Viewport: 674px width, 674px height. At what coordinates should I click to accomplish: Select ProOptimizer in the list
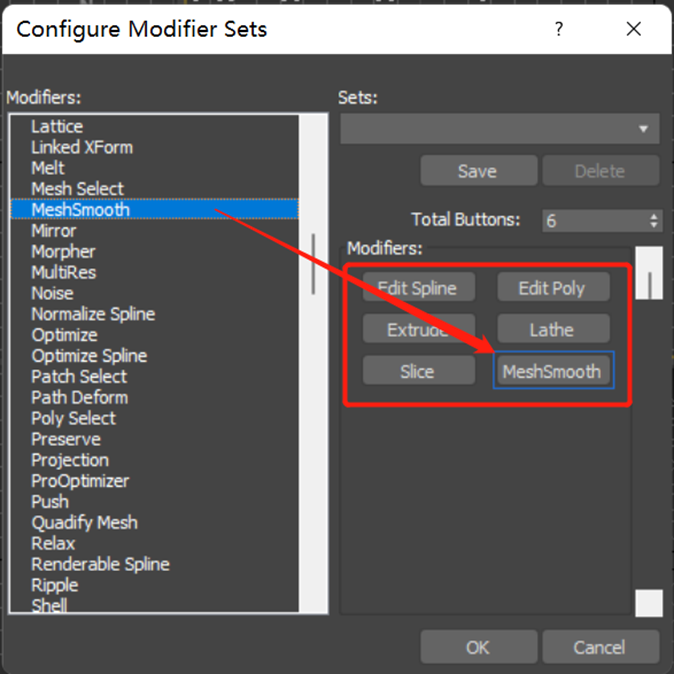click(x=80, y=481)
